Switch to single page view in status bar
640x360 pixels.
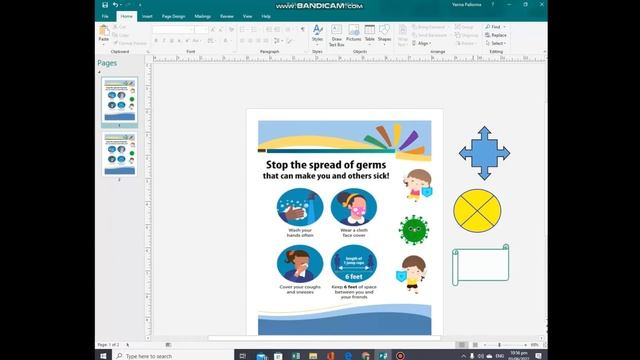click(x=462, y=345)
